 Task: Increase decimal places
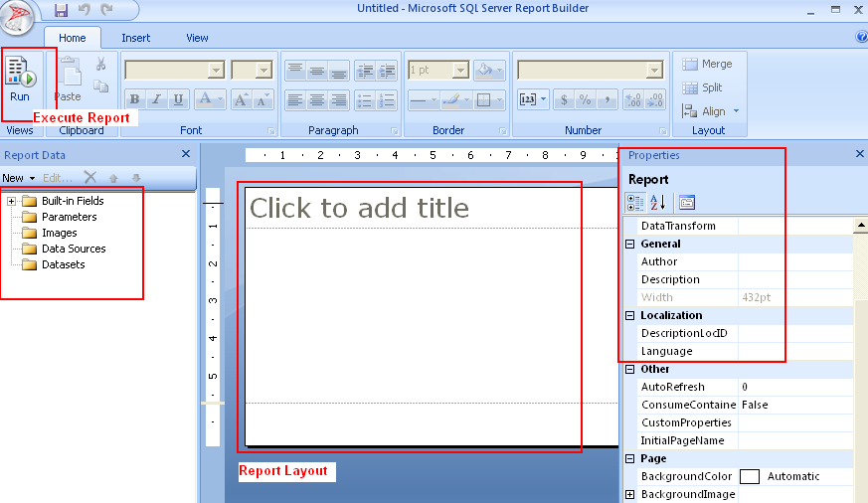(x=633, y=99)
